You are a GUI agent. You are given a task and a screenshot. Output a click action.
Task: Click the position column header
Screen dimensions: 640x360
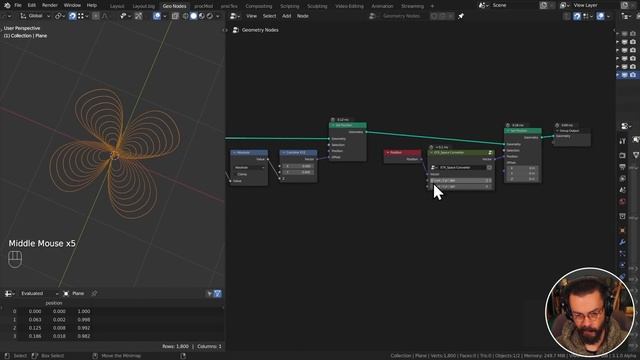[x=54, y=303]
